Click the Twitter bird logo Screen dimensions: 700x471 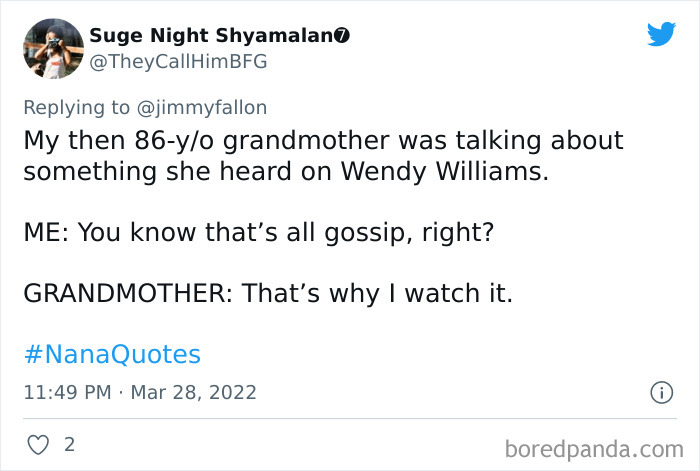click(x=661, y=35)
